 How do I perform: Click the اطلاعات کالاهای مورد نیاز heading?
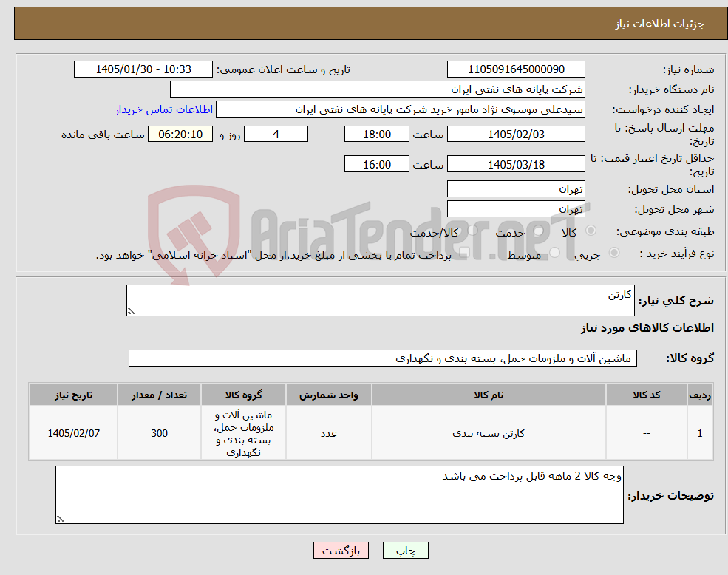(647, 328)
